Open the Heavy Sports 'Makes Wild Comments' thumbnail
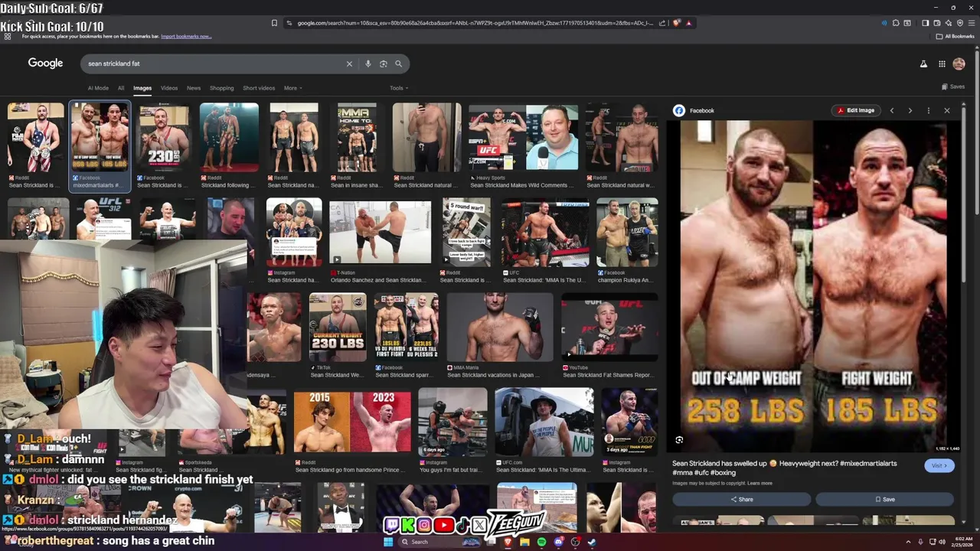The image size is (980, 551). (x=523, y=138)
